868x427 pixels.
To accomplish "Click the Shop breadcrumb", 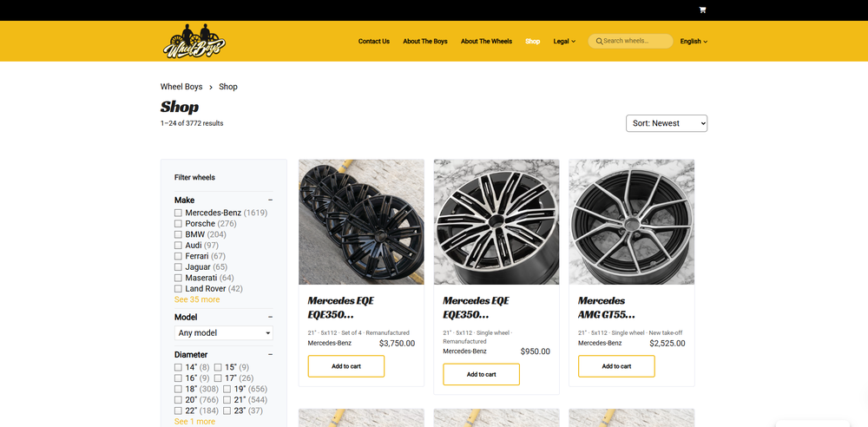I will point(228,87).
